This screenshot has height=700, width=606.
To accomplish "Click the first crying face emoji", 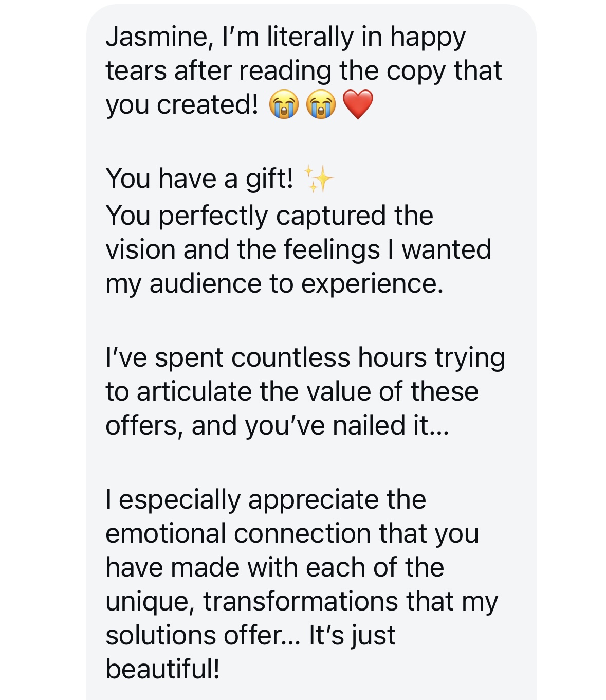I will 284,105.
